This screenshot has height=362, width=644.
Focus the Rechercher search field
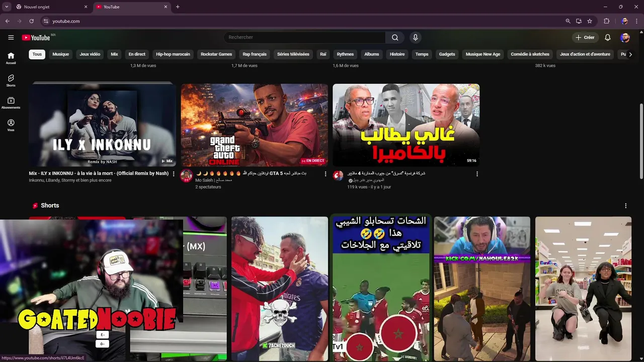pos(305,37)
